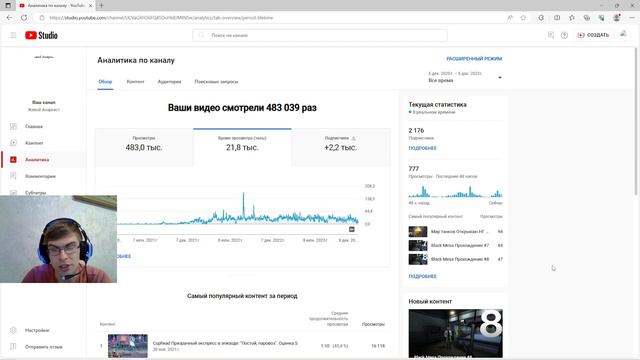Click the icon left of the help button
Image resolution: width=640 pixels, height=360 pixels.
(551, 36)
